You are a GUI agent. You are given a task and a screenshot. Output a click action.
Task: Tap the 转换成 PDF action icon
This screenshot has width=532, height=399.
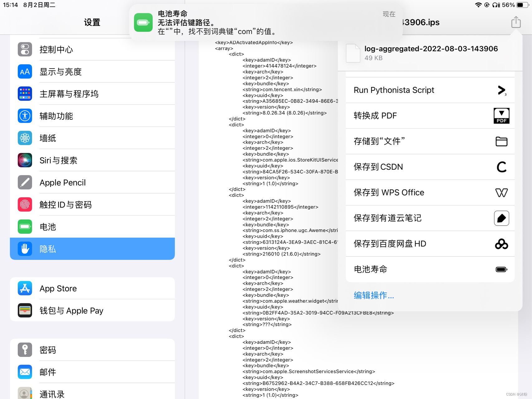click(501, 115)
